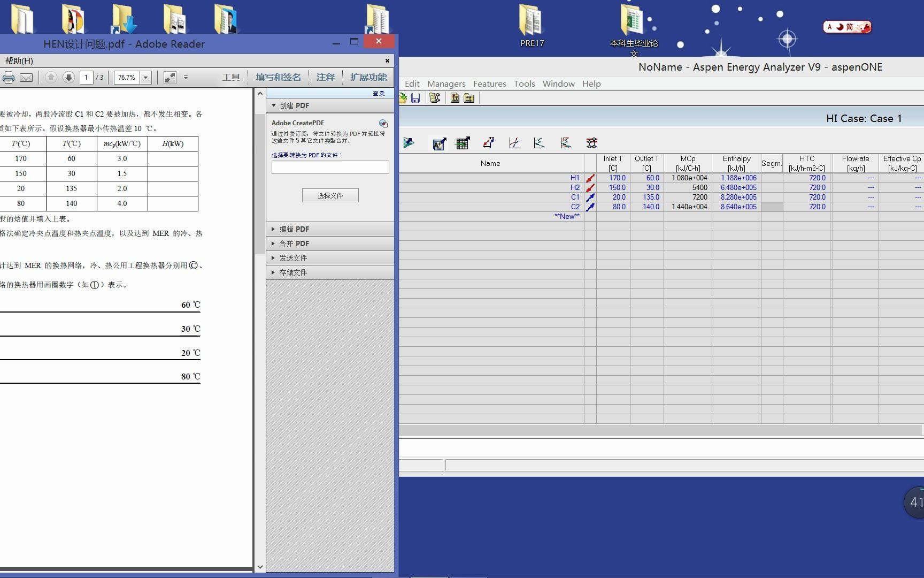Open the Composite Curves plot icon
This screenshot has width=924, height=578.
(x=514, y=143)
